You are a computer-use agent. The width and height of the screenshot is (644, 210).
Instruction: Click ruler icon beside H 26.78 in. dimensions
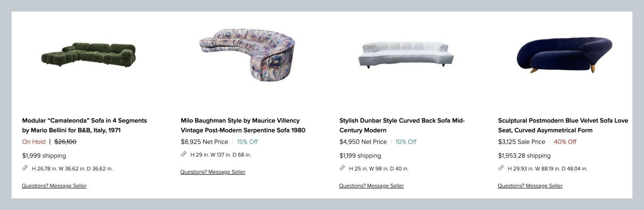(x=25, y=168)
